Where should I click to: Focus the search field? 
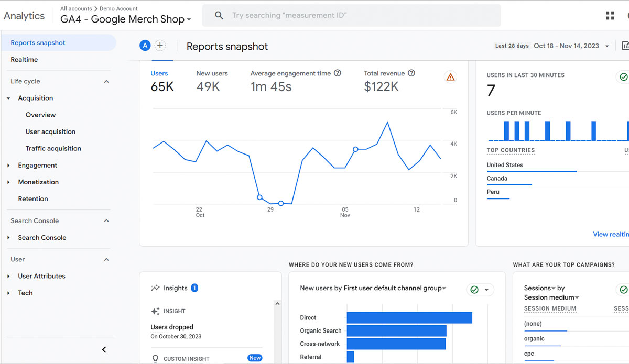(351, 16)
